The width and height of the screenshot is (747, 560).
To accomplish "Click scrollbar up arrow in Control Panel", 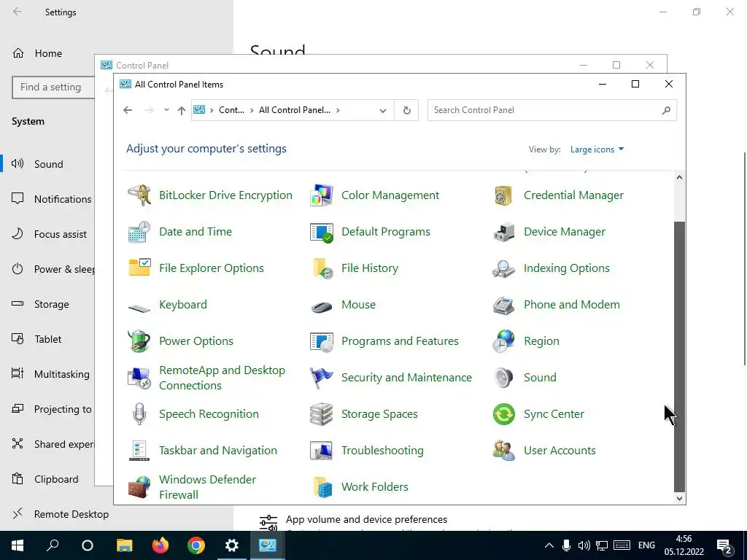I will [679, 177].
